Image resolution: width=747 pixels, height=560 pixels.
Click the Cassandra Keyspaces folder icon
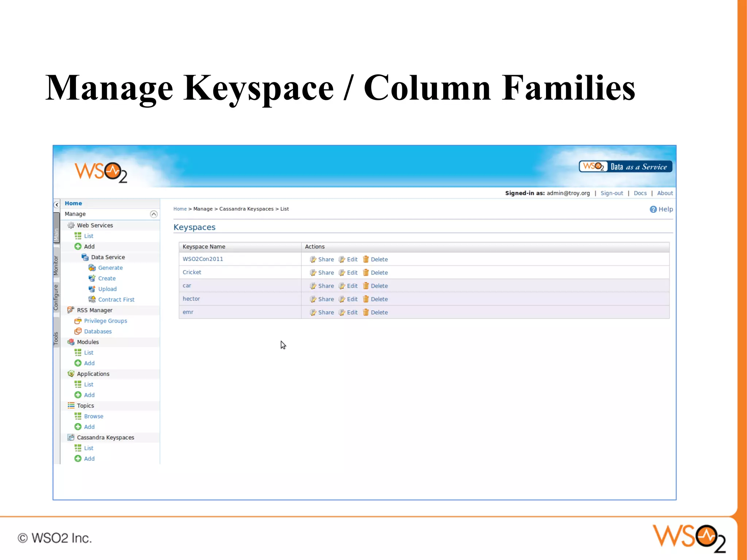click(x=71, y=437)
